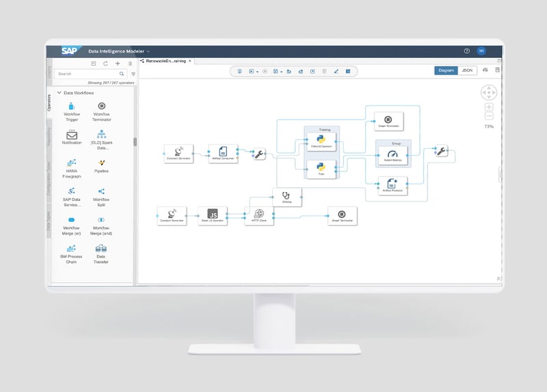Click the zoom out minus button
Viewport: 547px width, 392px height.
click(x=489, y=115)
